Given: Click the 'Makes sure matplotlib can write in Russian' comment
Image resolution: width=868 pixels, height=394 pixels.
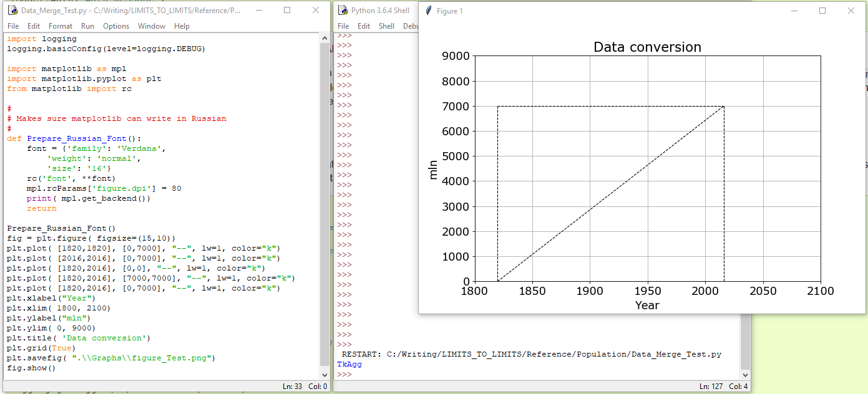Looking at the screenshot, I should 117,118.
